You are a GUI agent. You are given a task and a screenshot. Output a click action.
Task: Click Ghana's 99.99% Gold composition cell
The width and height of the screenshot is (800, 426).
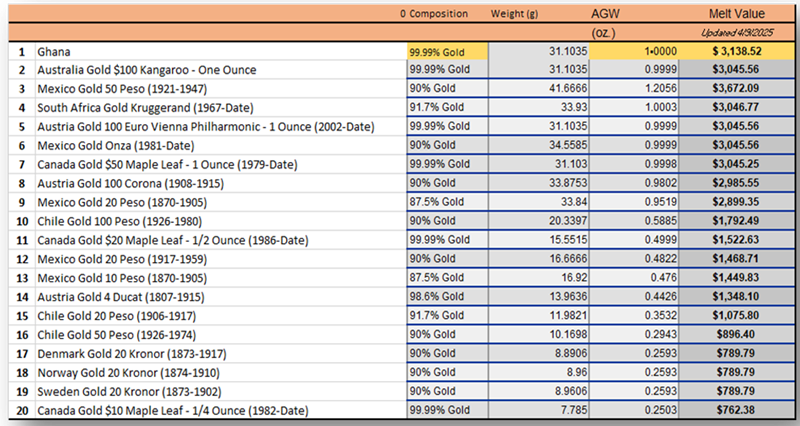pos(447,52)
